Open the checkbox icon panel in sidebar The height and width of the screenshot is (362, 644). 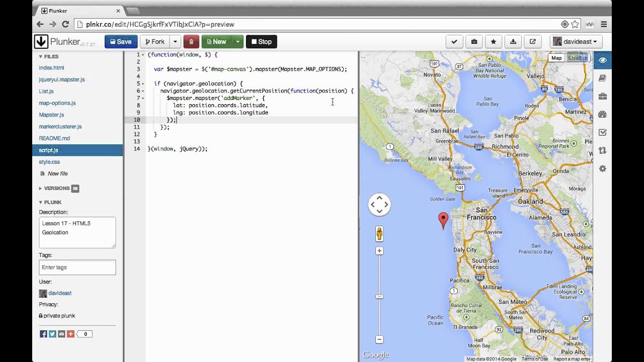(603, 133)
